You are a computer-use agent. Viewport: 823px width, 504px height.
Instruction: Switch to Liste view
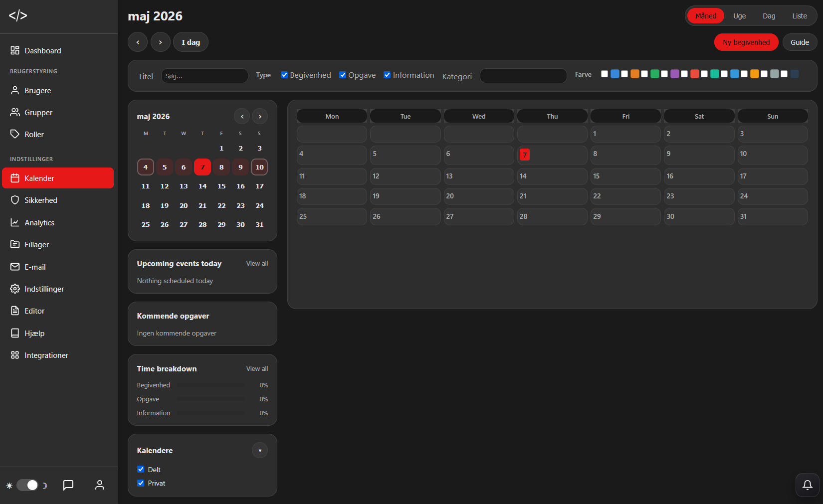pyautogui.click(x=800, y=16)
